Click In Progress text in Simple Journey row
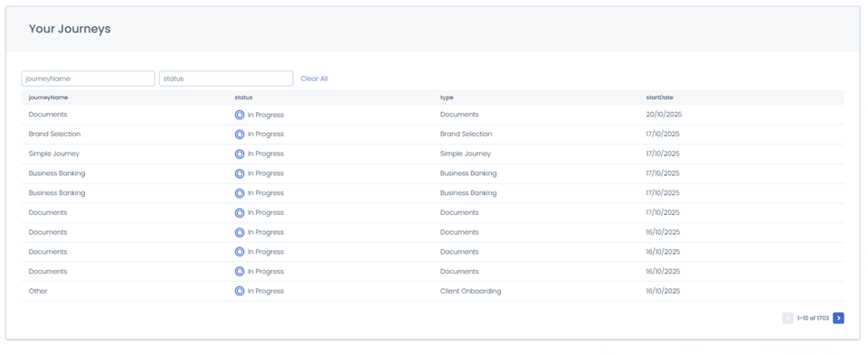 click(266, 154)
